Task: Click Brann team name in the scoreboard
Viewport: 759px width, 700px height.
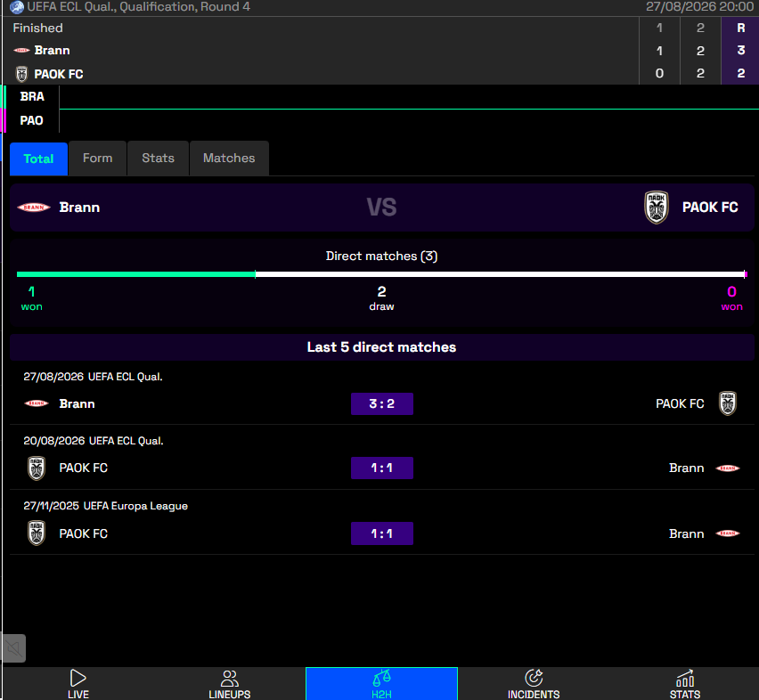Action: [53, 50]
